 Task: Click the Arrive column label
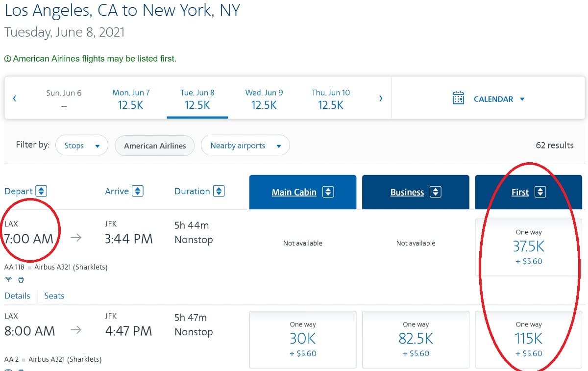tap(117, 191)
